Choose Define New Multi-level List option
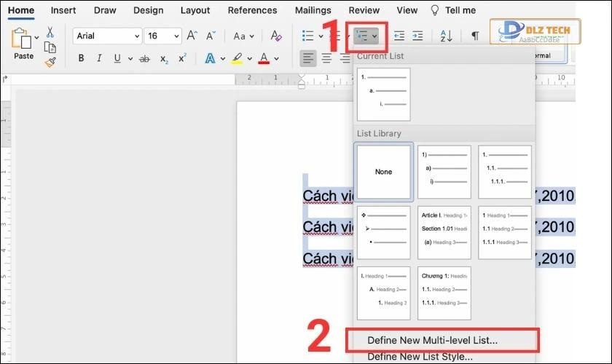 (433, 340)
